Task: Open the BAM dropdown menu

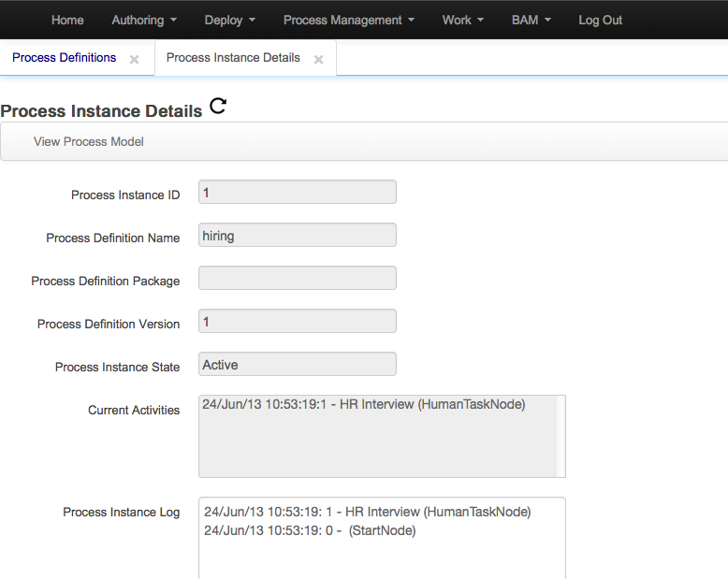Action: click(531, 20)
